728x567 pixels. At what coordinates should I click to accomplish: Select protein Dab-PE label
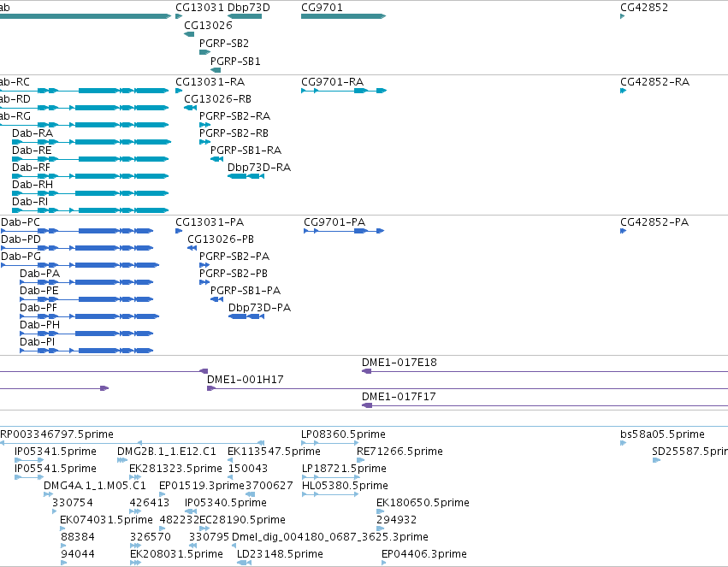click(x=39, y=291)
